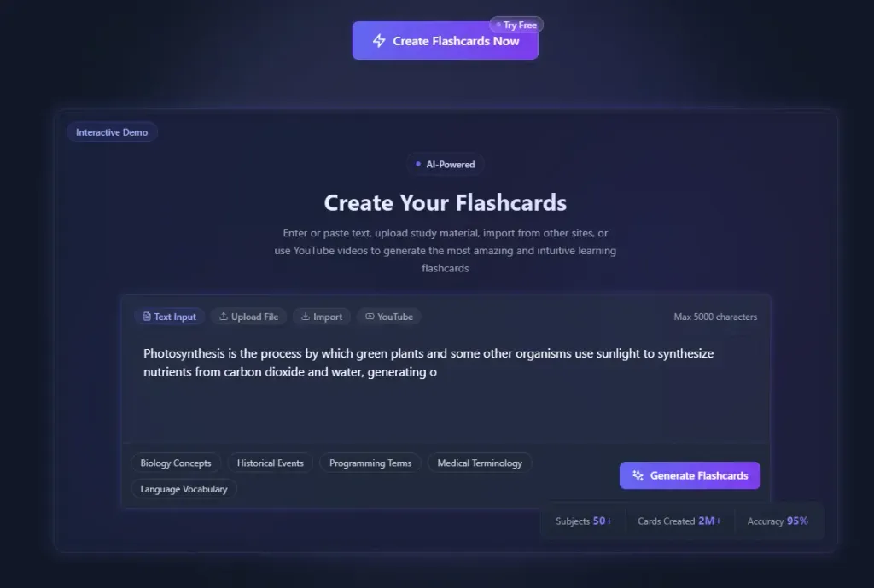Click the lightning bolt icon on Create Flashcards Now
The image size is (874, 588).
coord(379,41)
